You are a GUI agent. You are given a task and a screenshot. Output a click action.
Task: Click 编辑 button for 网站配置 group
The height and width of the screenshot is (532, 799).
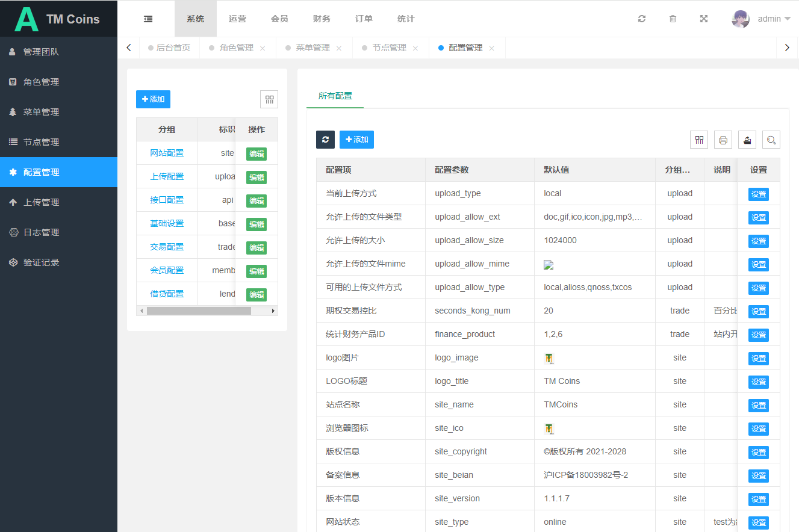pyautogui.click(x=256, y=153)
